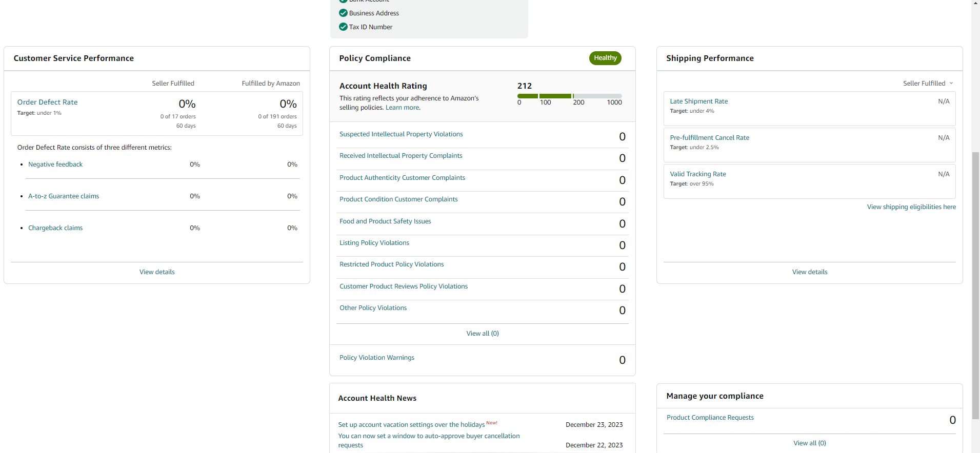Click the Seller Fulfilled column header in Customer Service
This screenshot has height=453, width=980.
(173, 84)
